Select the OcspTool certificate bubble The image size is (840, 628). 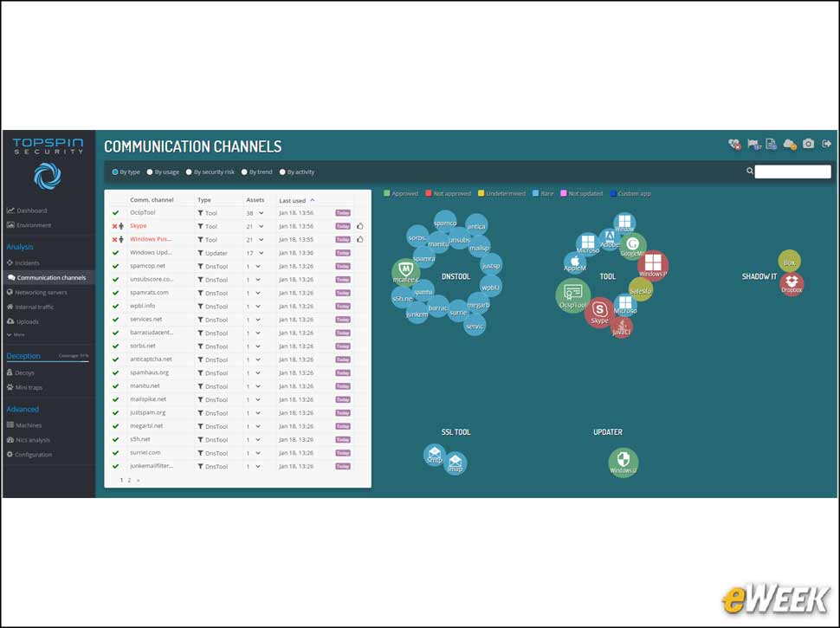pyautogui.click(x=572, y=295)
